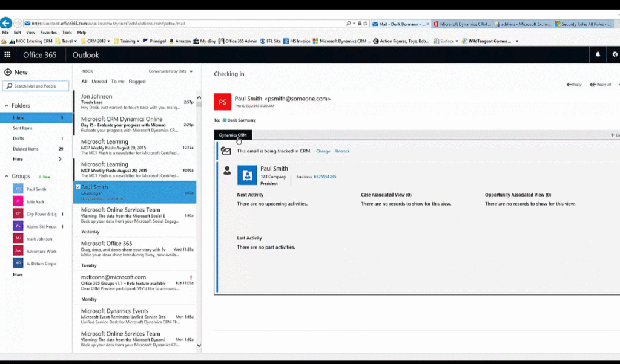
Task: Open the settings gear in Office 365 header
Action: point(615,55)
